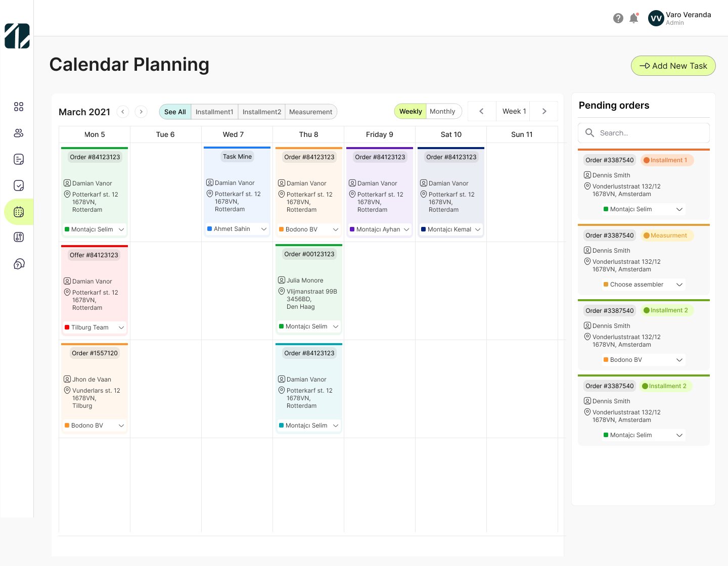The height and width of the screenshot is (566, 728).
Task: Expand Tilburg Team assignee dropdown
Action: pyautogui.click(x=121, y=327)
